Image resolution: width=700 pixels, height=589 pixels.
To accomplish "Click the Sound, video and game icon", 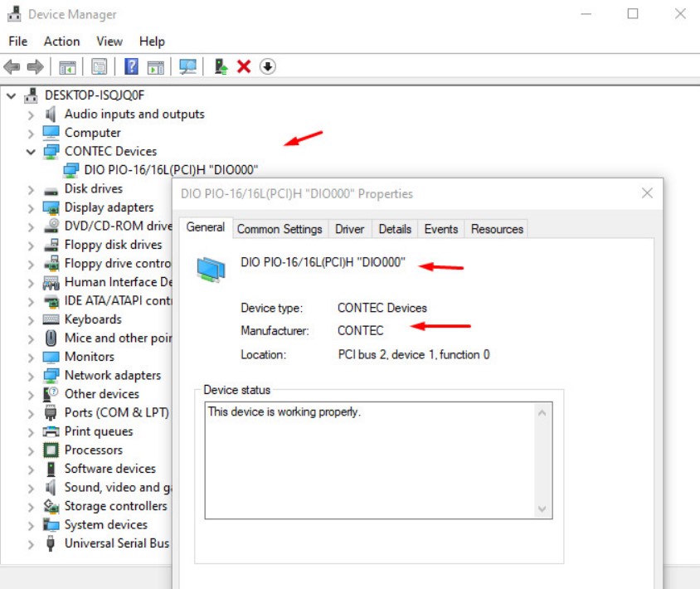I will click(51, 487).
